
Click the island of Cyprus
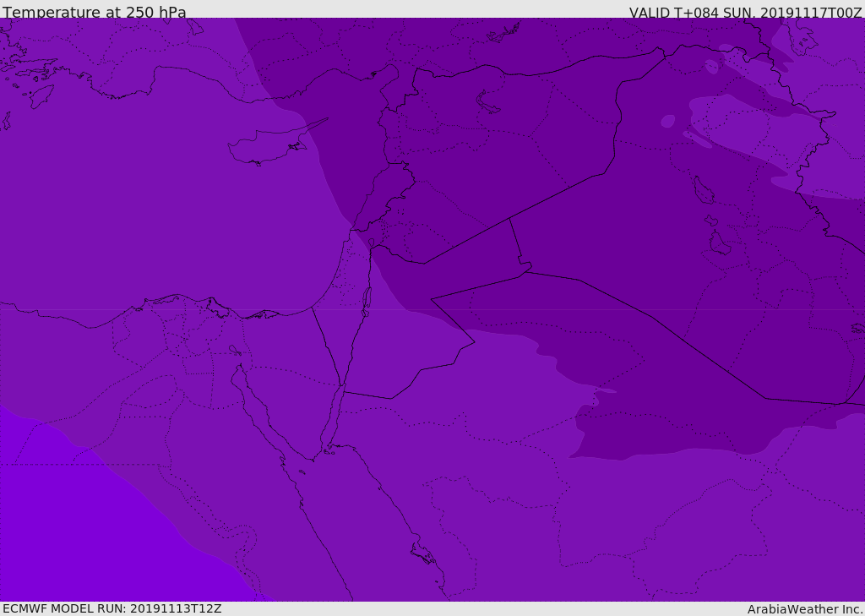point(264,147)
